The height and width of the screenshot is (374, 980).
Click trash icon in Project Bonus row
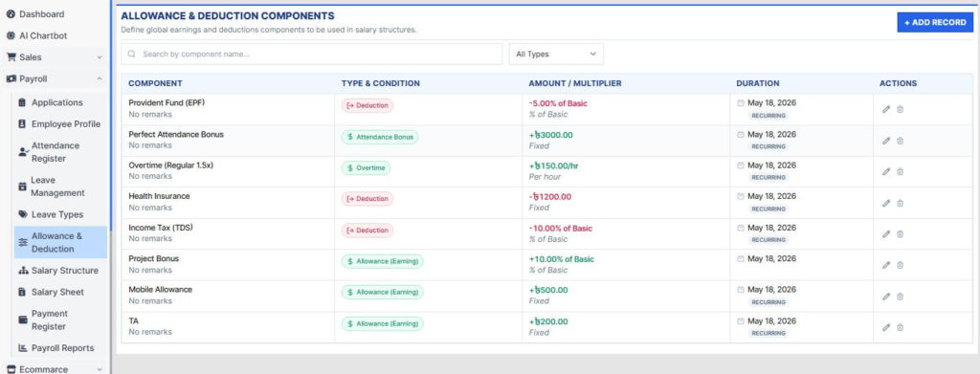(x=900, y=265)
